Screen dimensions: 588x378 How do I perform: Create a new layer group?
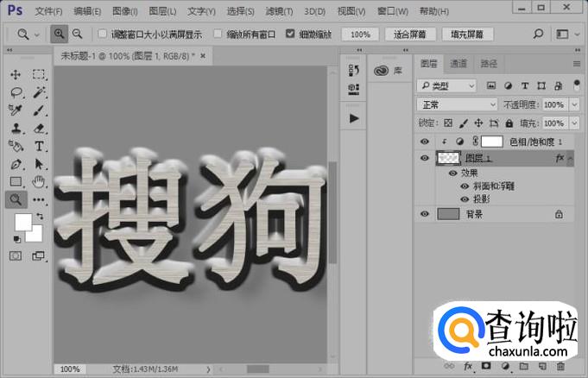coord(524,366)
